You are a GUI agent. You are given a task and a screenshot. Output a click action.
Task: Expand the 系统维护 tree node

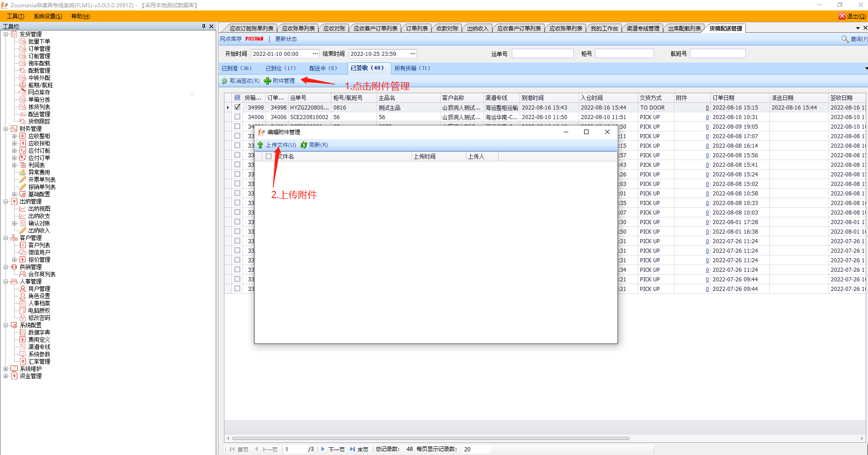pyautogui.click(x=6, y=369)
